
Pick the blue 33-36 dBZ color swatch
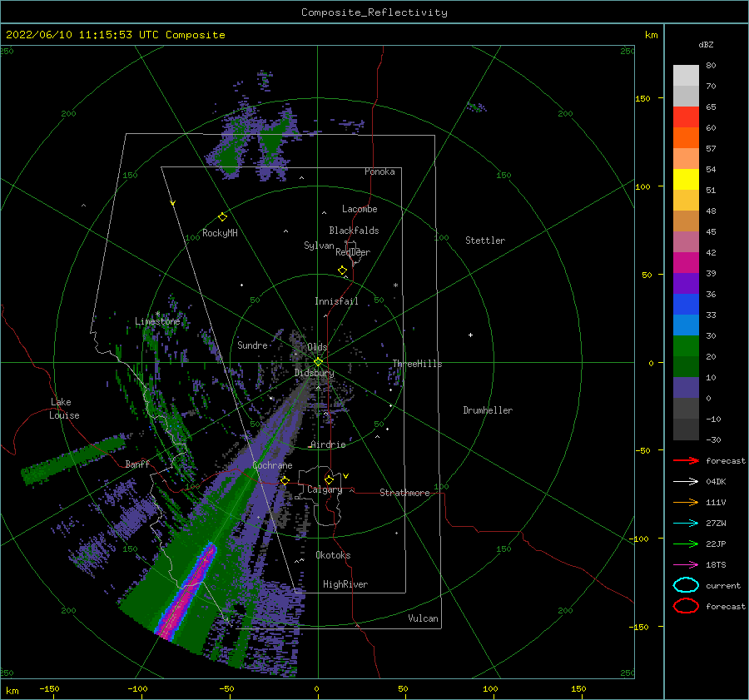pyautogui.click(x=686, y=305)
